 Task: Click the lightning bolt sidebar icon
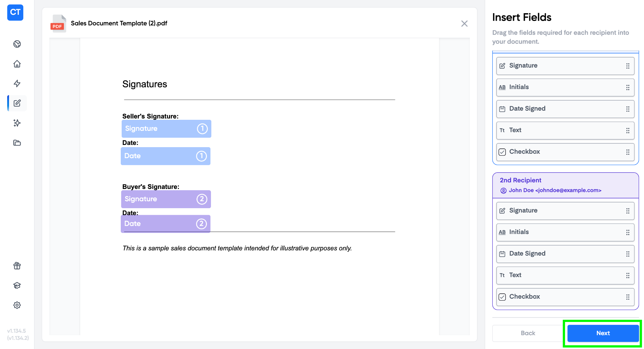17,83
